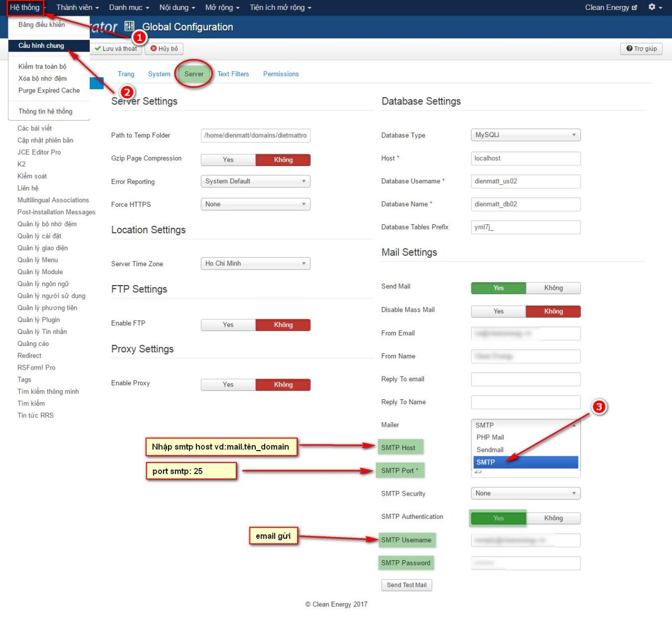This screenshot has height=638, width=672.
Task: Turn Enable Proxy to Yes
Action: tap(228, 385)
